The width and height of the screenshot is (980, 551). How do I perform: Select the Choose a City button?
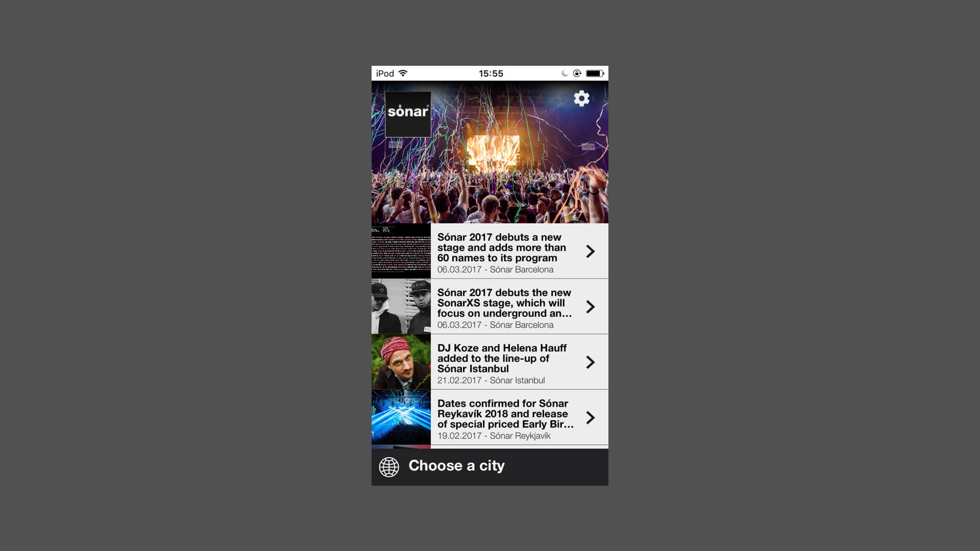click(x=489, y=466)
